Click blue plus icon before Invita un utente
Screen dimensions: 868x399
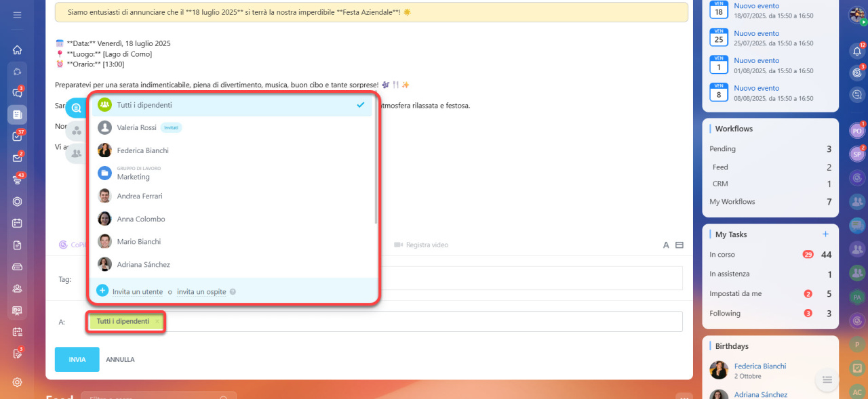pos(102,291)
